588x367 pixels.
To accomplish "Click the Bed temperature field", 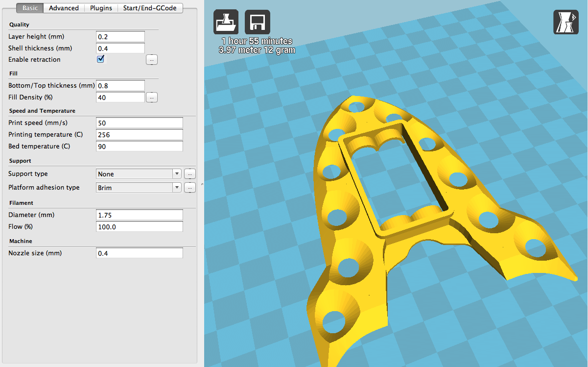I will (140, 147).
